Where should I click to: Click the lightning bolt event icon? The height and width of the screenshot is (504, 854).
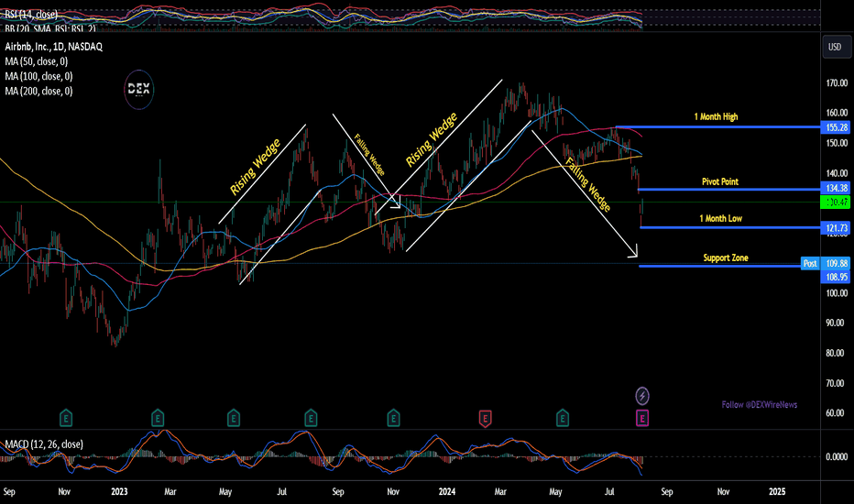[642, 396]
